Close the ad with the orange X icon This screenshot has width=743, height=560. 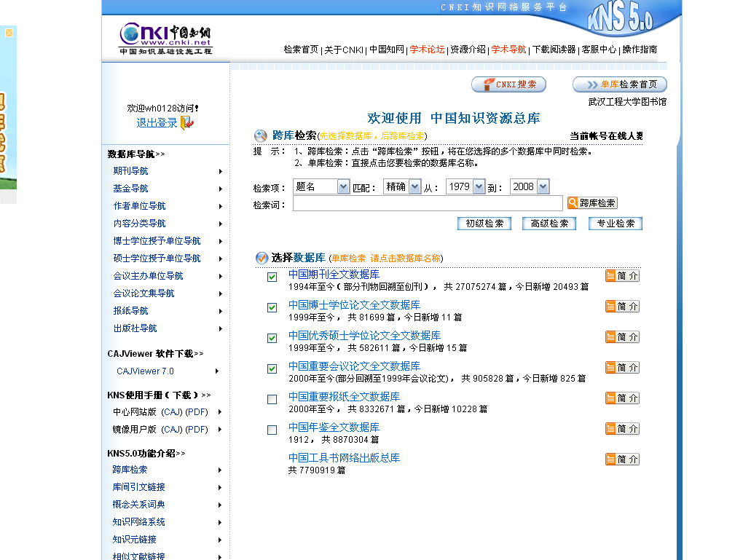tap(9, 33)
